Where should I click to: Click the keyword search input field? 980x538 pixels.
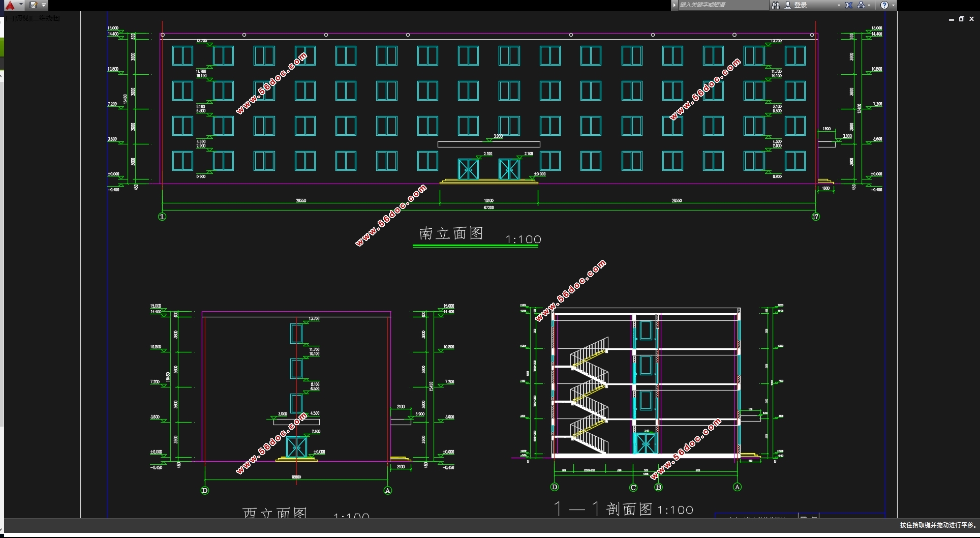point(722,5)
